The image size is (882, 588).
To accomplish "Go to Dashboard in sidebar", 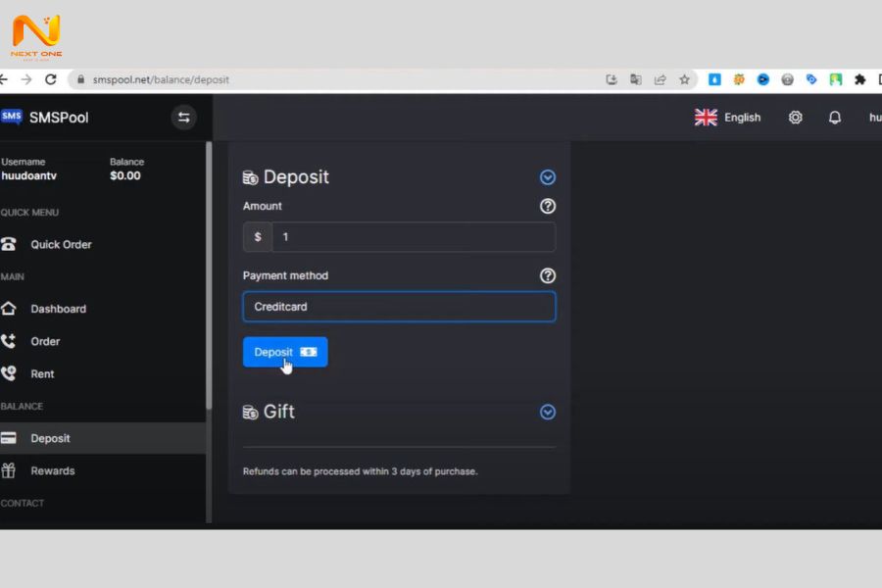I will pyautogui.click(x=58, y=309).
